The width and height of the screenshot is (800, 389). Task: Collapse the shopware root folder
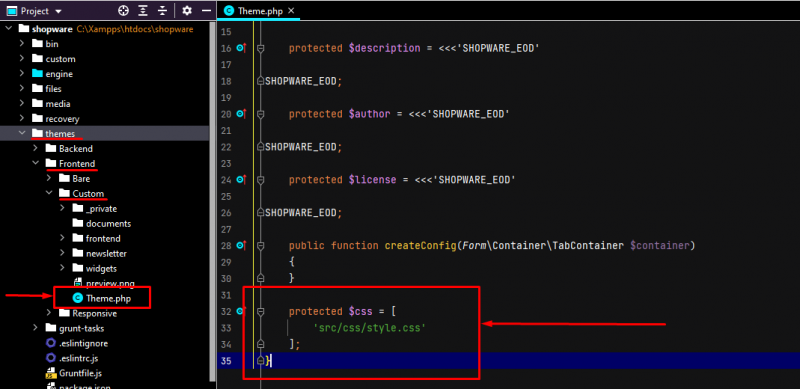[x=8, y=29]
